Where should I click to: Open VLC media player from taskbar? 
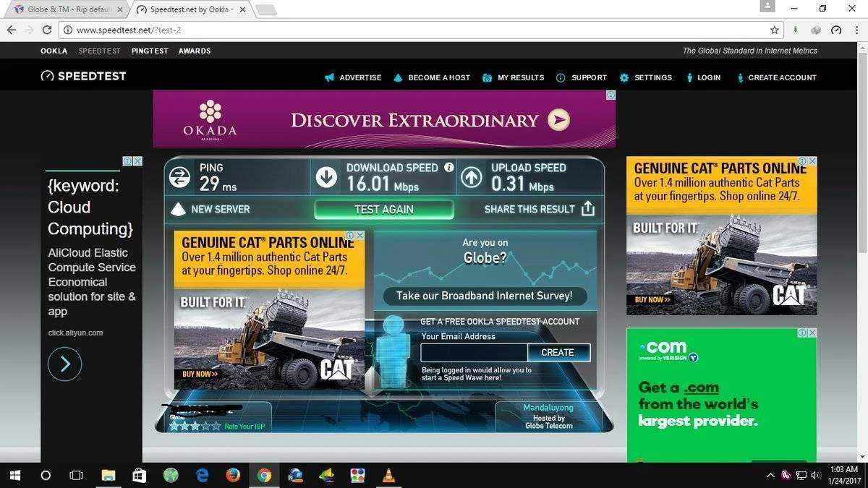coord(389,475)
